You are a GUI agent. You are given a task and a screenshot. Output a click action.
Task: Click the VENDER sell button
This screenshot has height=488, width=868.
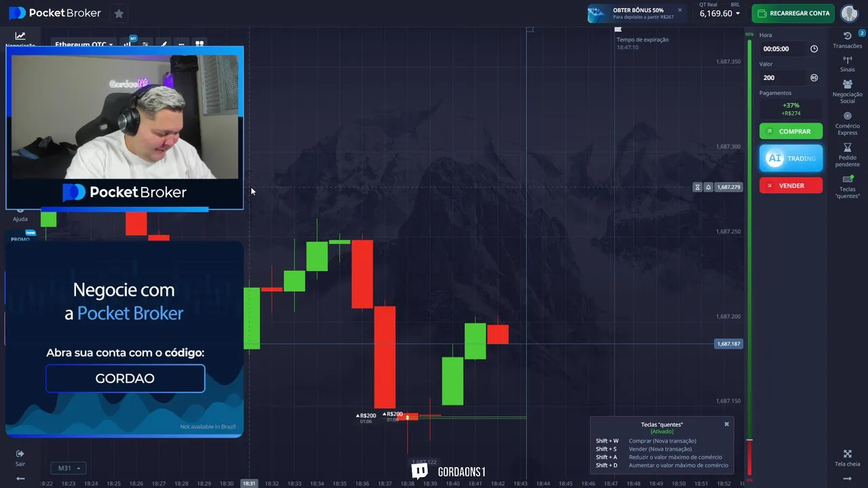pos(791,186)
